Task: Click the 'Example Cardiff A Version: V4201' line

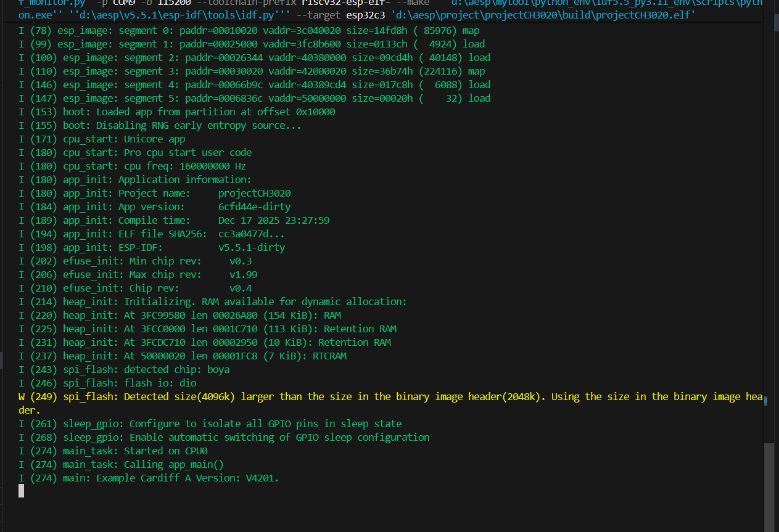Action: [188, 478]
